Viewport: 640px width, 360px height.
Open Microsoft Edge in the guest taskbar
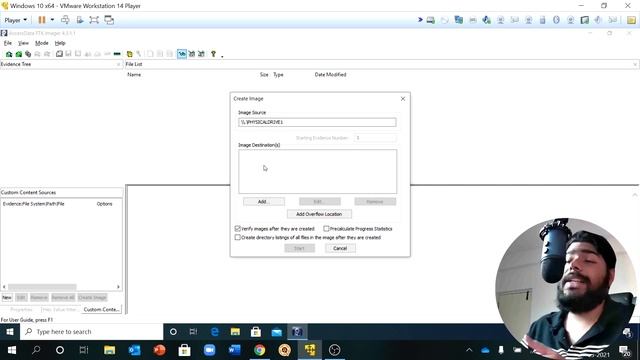click(x=215, y=332)
